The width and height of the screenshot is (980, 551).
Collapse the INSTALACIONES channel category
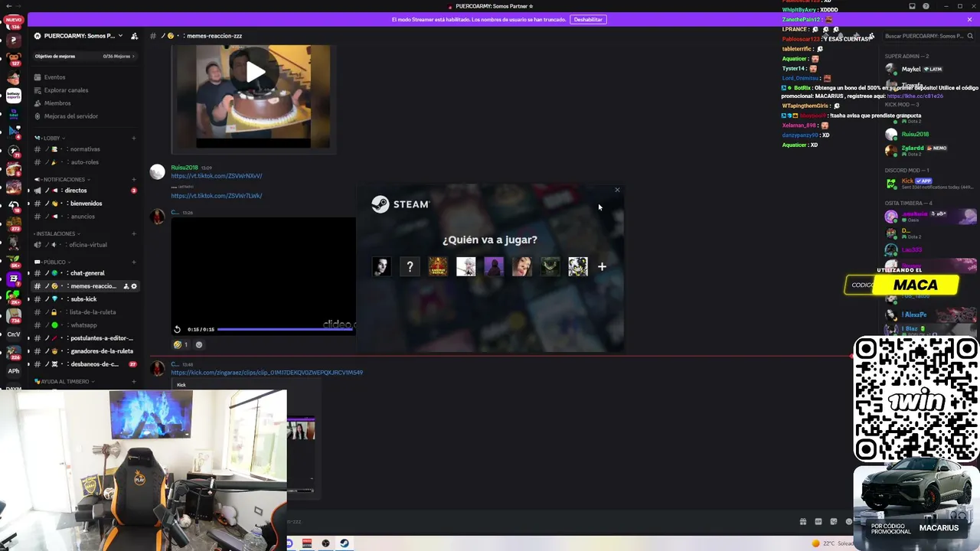[57, 234]
